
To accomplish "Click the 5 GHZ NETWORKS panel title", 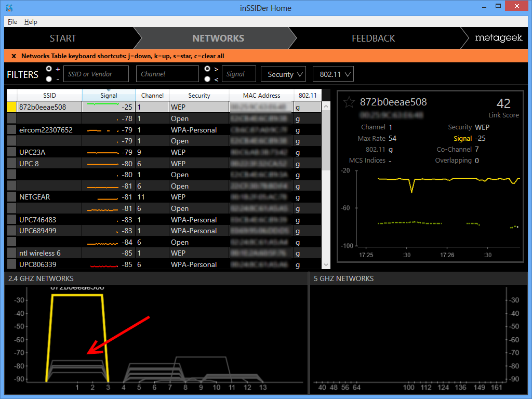I will pos(343,278).
